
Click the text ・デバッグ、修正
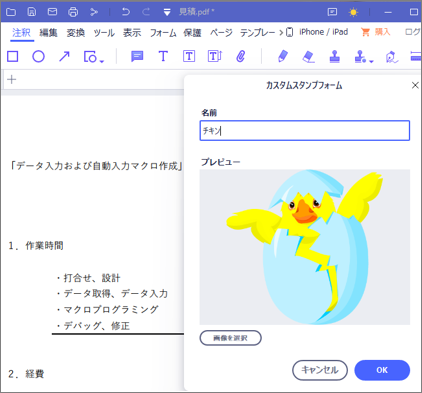point(93,325)
